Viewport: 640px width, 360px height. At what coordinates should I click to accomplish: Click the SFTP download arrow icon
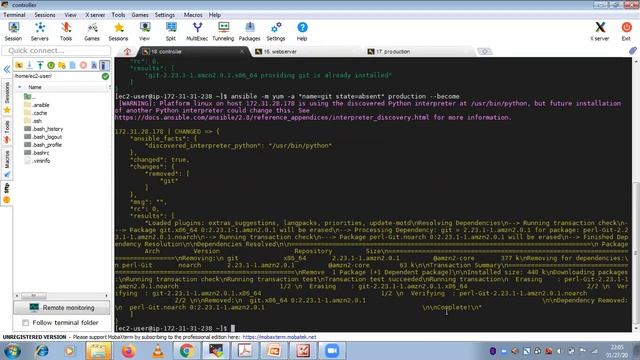[29, 65]
